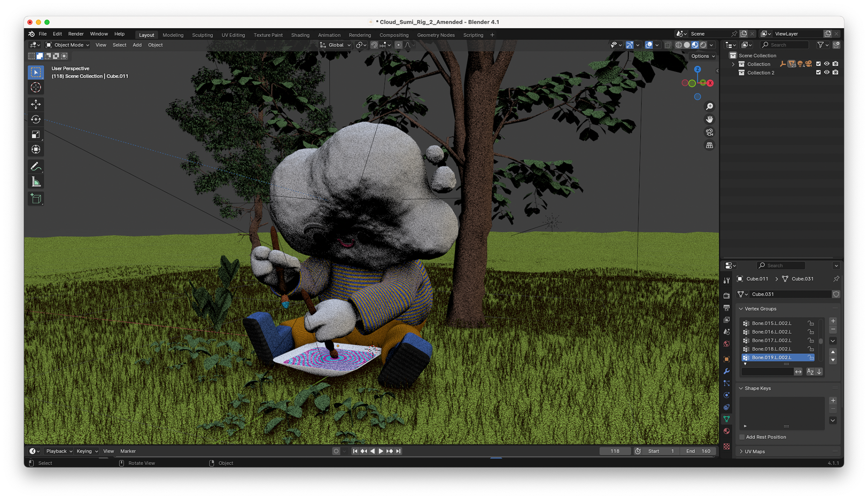The image size is (868, 499).
Task: Open the Material properties tab
Action: pyautogui.click(x=726, y=431)
